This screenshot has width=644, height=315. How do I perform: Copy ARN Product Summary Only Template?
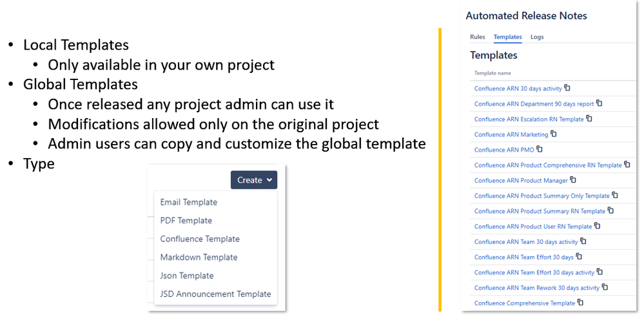coord(615,195)
